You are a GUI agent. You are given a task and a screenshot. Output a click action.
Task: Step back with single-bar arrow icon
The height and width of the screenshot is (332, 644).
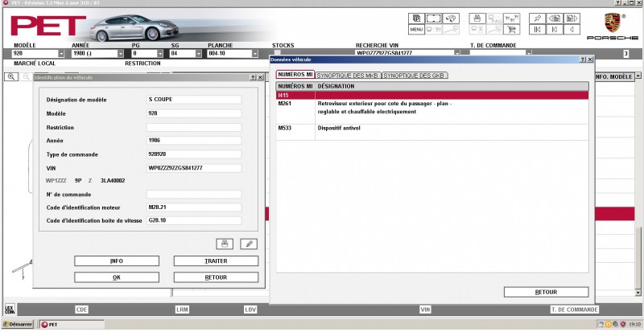pyautogui.click(x=555, y=30)
